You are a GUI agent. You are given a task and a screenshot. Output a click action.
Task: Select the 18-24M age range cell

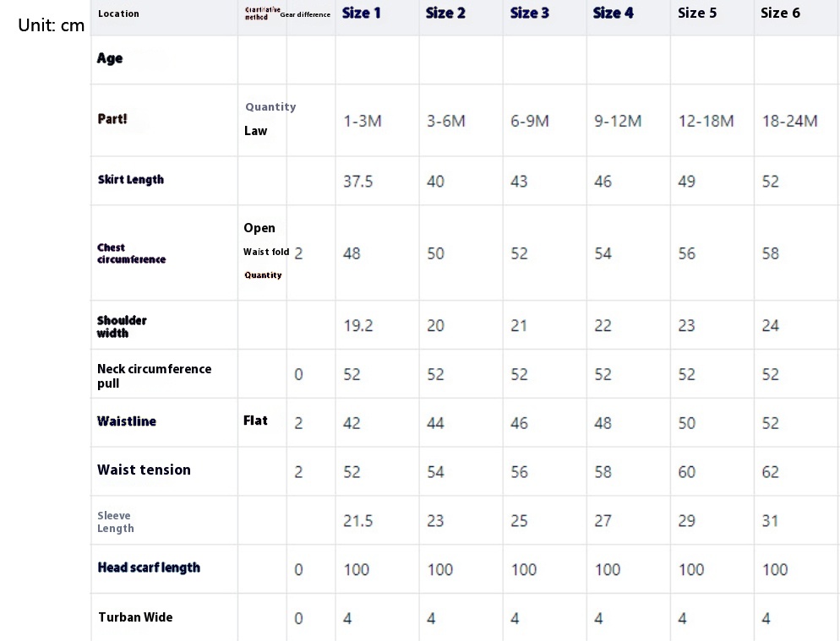coord(789,121)
